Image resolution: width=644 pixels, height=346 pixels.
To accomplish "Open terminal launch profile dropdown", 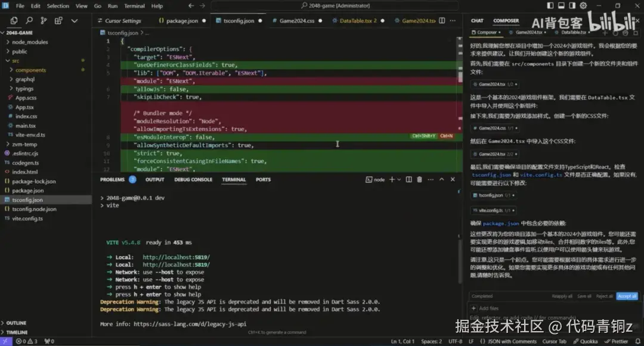I will [x=399, y=180].
